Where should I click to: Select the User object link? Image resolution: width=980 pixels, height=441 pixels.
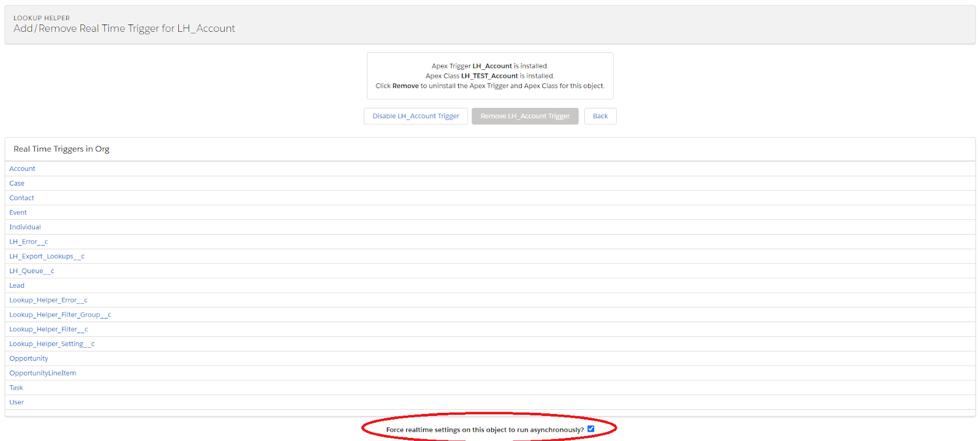(17, 402)
